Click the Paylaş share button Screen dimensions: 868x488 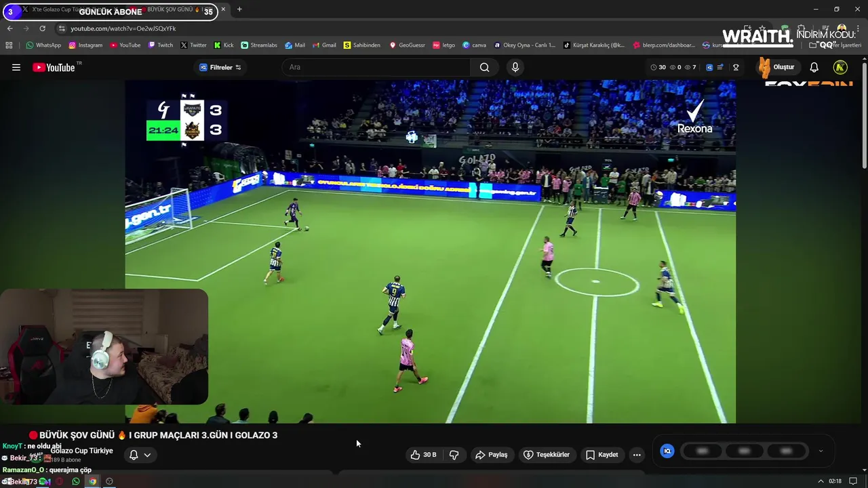pyautogui.click(x=491, y=455)
